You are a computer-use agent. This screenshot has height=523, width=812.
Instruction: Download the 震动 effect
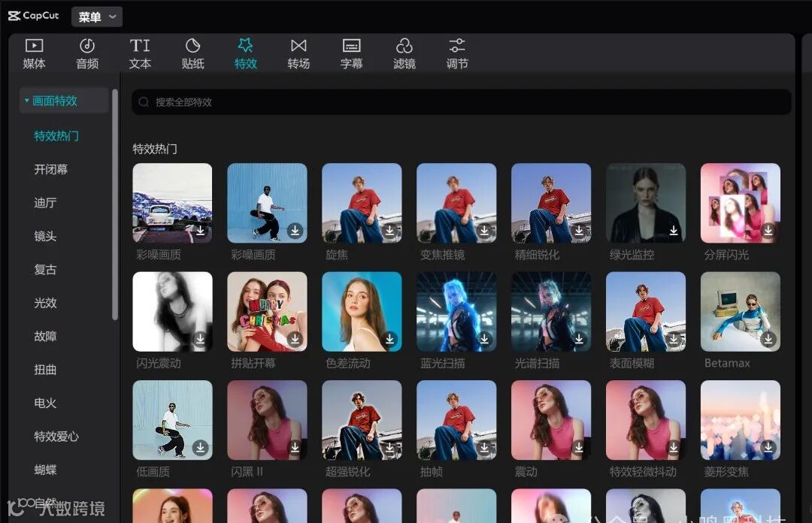click(x=579, y=447)
